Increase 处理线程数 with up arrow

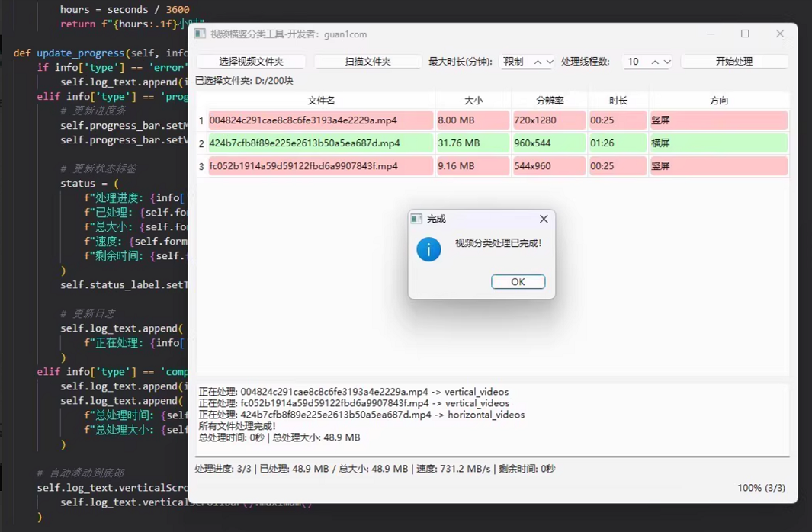tap(655, 62)
